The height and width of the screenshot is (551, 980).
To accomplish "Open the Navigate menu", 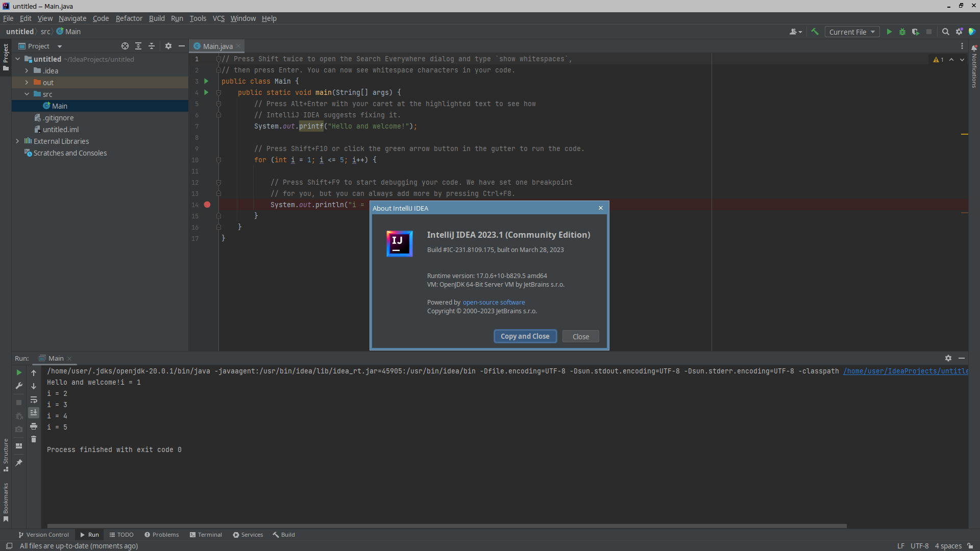I will (72, 18).
